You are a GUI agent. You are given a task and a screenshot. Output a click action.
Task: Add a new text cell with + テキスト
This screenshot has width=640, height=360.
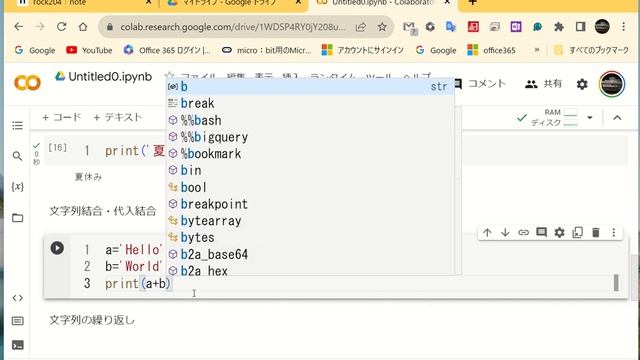(118, 118)
